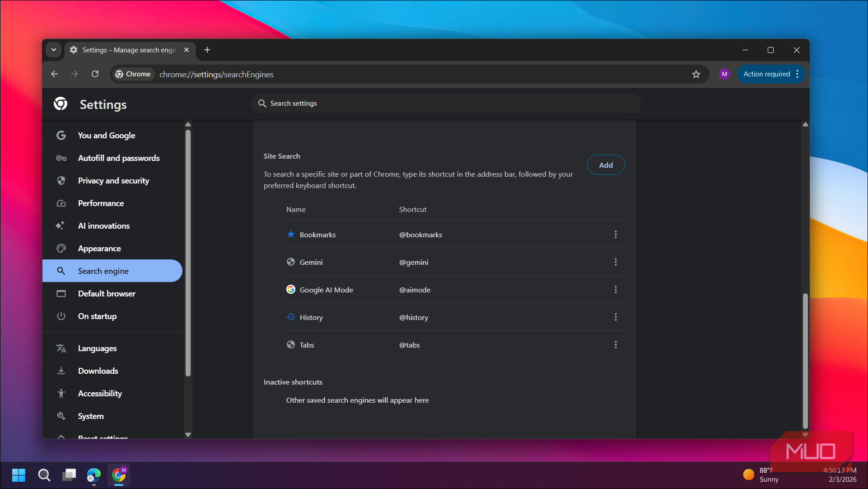The width and height of the screenshot is (868, 489).
Task: Open the profile avatar M icon
Action: click(724, 74)
